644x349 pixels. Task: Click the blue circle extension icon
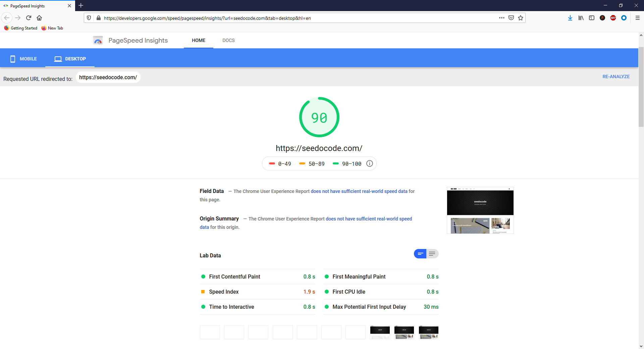click(x=624, y=18)
